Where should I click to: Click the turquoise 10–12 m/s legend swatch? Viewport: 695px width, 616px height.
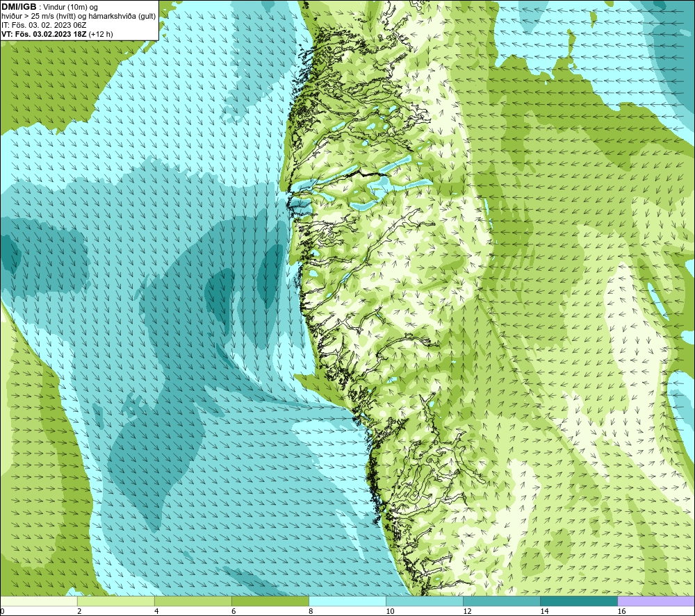pyautogui.click(x=425, y=601)
